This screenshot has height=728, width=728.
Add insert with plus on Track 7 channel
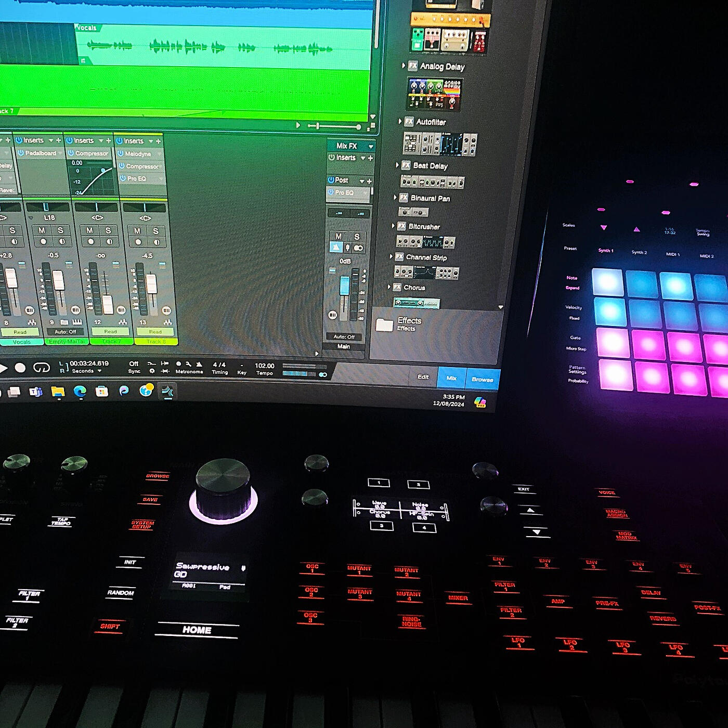click(109, 140)
